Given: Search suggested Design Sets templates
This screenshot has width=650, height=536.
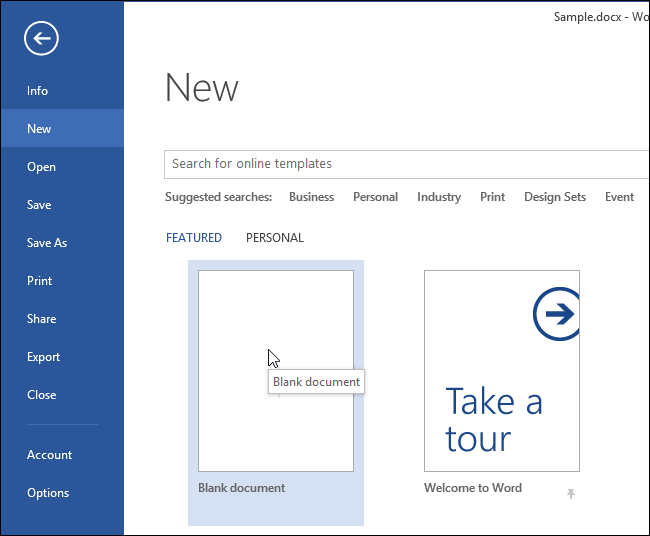Looking at the screenshot, I should pos(555,197).
